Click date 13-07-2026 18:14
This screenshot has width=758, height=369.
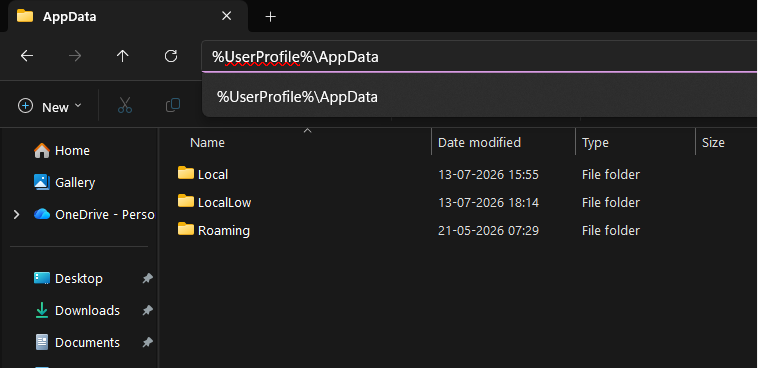[x=488, y=203]
